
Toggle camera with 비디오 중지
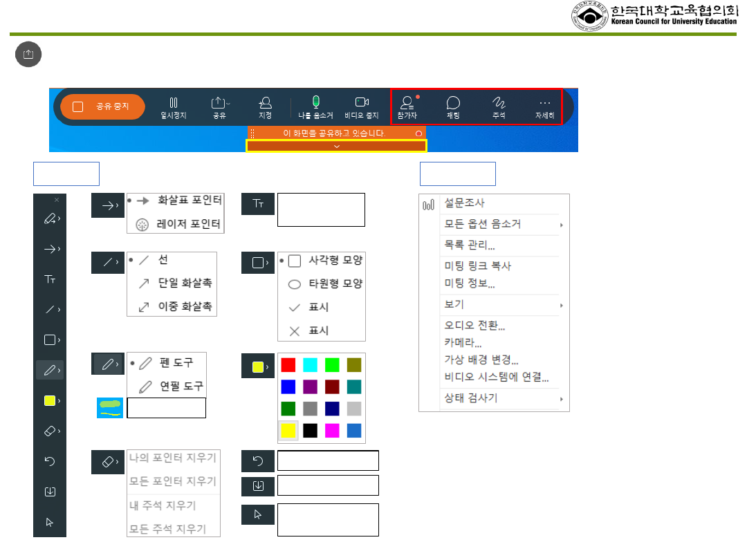(362, 107)
